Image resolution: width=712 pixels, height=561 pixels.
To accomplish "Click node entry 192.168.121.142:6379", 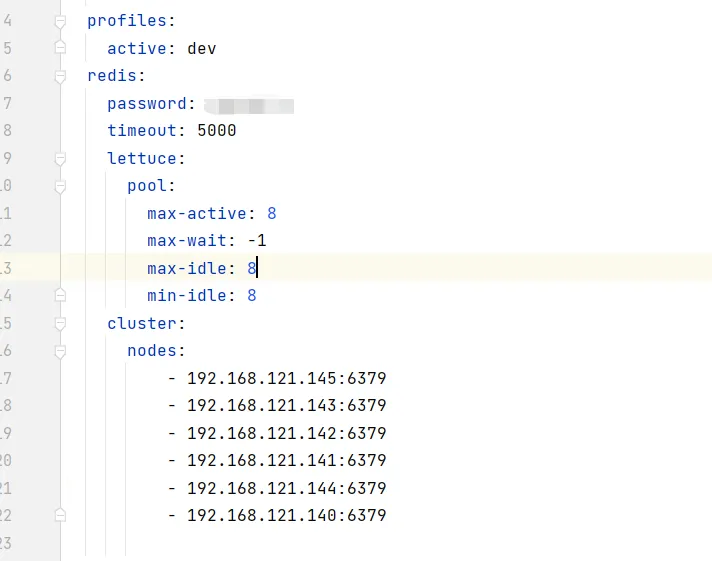I will tap(287, 433).
